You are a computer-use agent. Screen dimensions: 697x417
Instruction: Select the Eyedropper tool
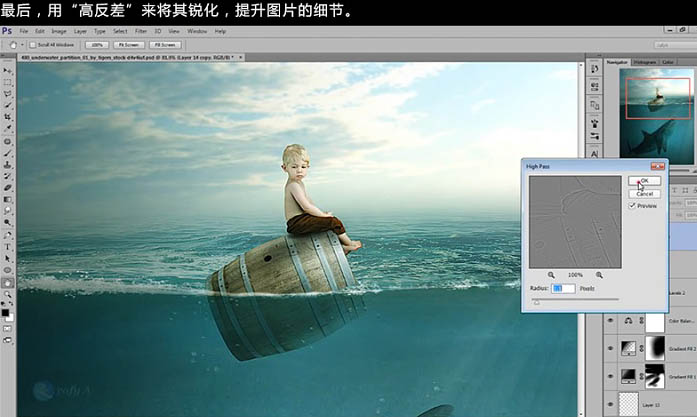click(x=8, y=128)
